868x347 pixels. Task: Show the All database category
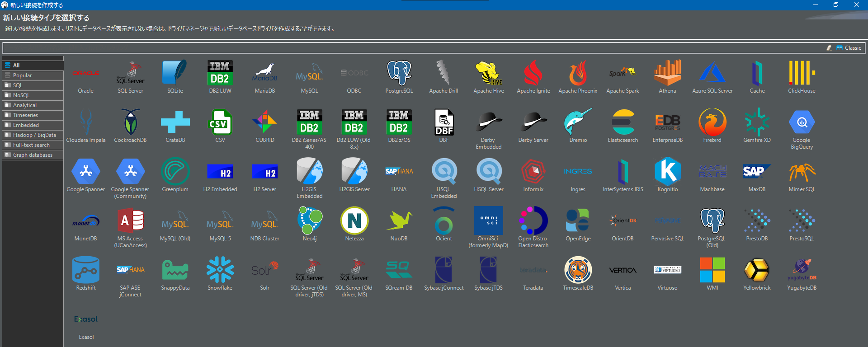pyautogui.click(x=33, y=66)
